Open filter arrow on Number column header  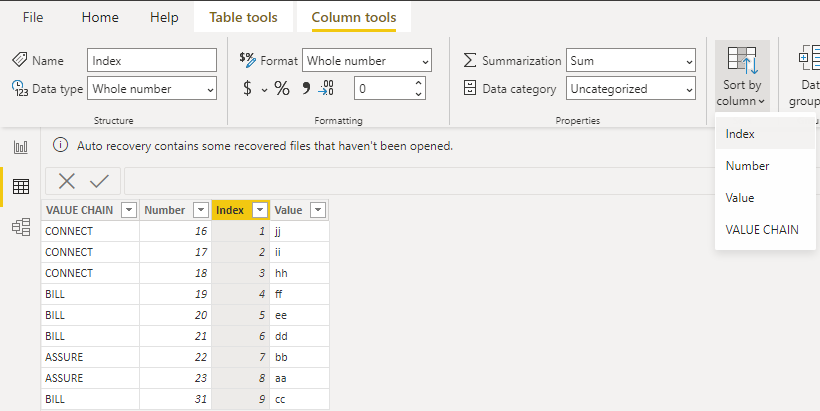[201, 210]
